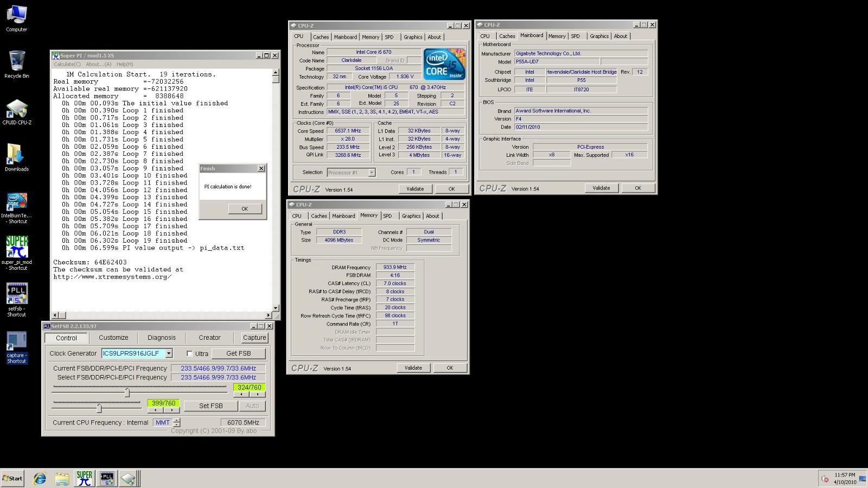Viewport: 868px width, 488px height.
Task: Click Super PI vertical scrollbar down arrow
Action: click(x=276, y=308)
